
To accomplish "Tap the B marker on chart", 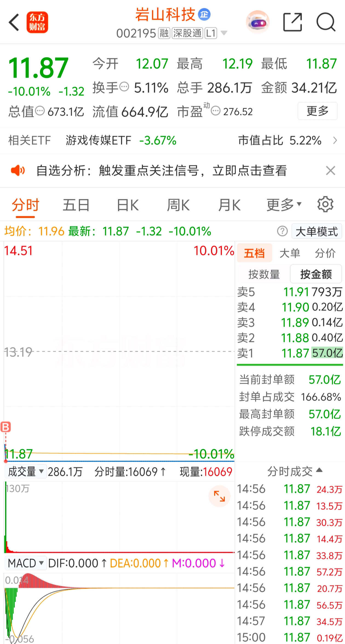I will (x=6, y=427).
